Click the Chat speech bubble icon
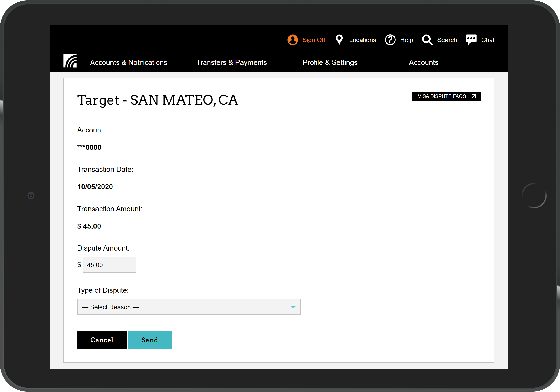The height and width of the screenshot is (392, 560). [x=471, y=40]
